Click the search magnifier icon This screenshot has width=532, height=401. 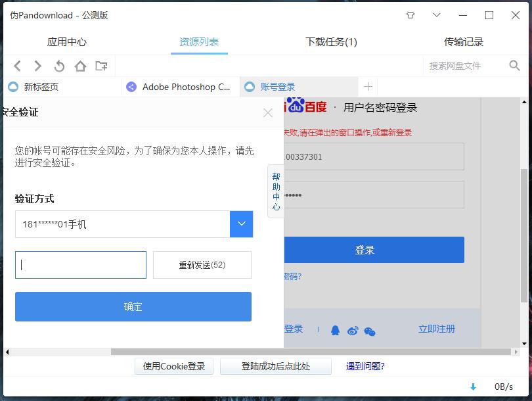click(x=514, y=66)
